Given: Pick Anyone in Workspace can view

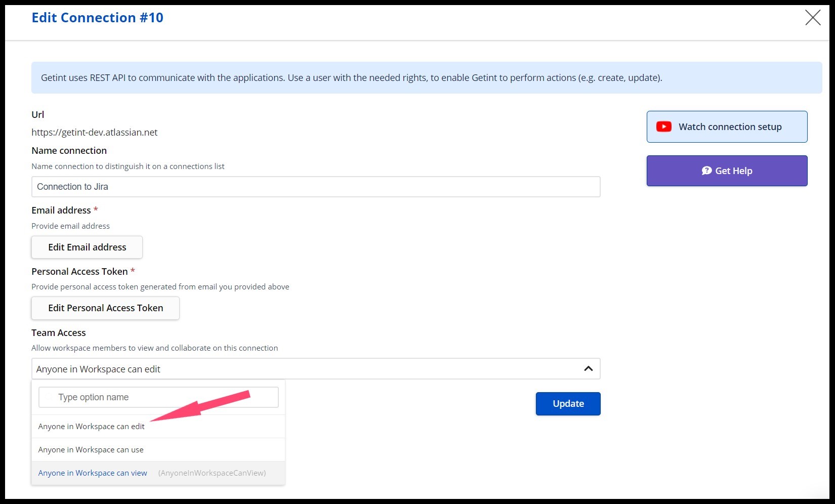Looking at the screenshot, I should pyautogui.click(x=93, y=473).
